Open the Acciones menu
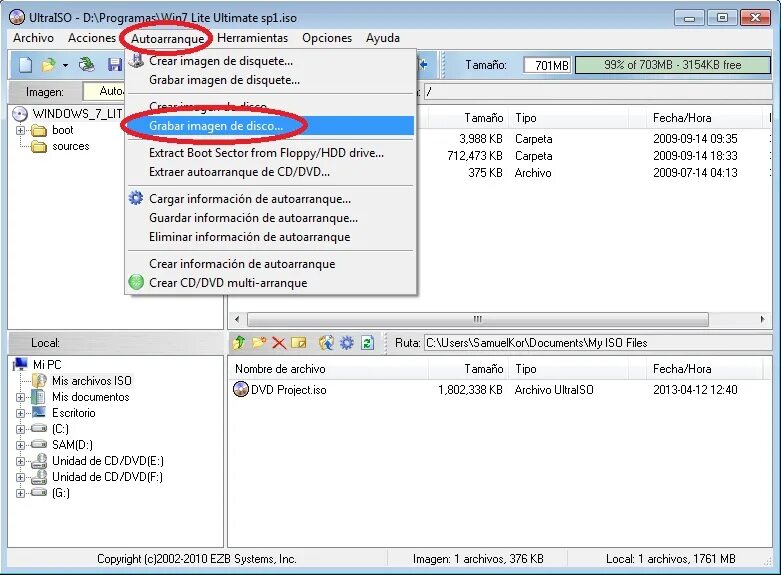781x575 pixels. pyautogui.click(x=92, y=38)
